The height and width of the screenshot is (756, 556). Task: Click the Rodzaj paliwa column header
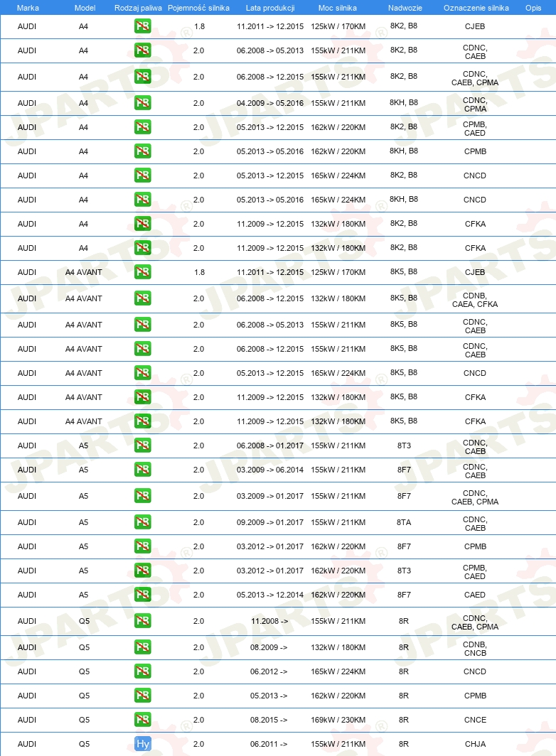coord(138,8)
